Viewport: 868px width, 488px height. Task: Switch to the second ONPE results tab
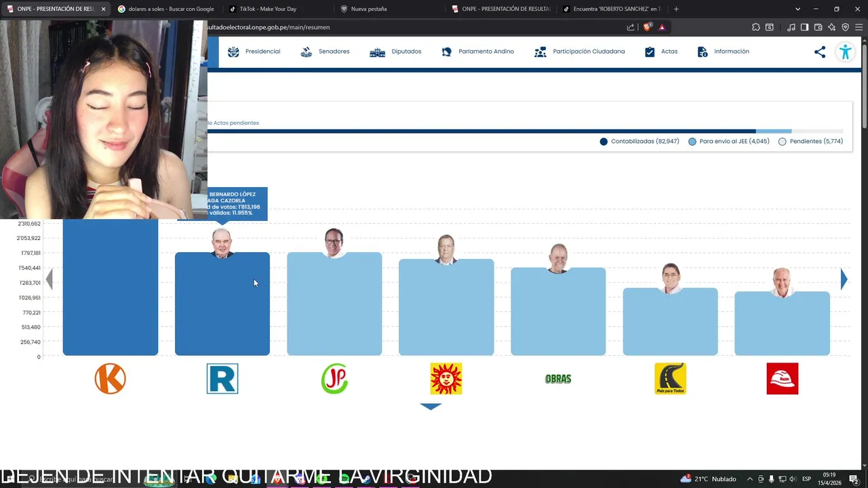point(501,9)
